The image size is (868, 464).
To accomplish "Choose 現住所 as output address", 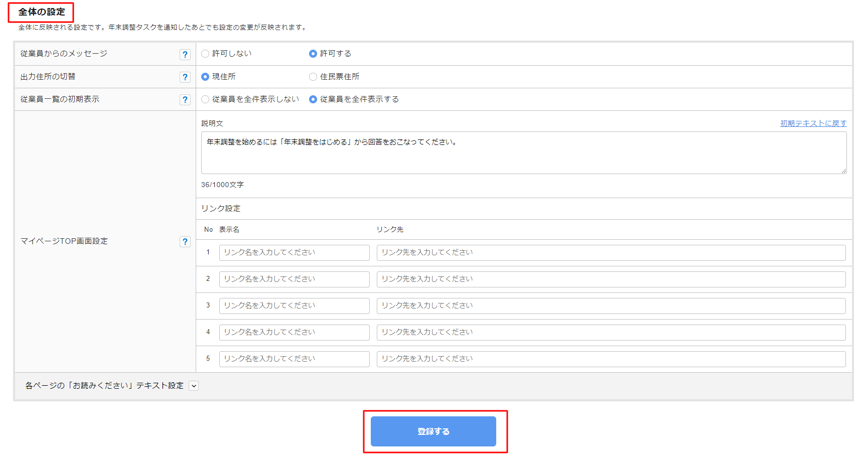I will tap(205, 77).
